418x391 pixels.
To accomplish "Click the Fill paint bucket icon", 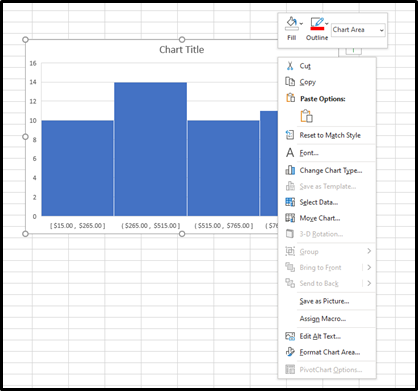I will tap(291, 23).
